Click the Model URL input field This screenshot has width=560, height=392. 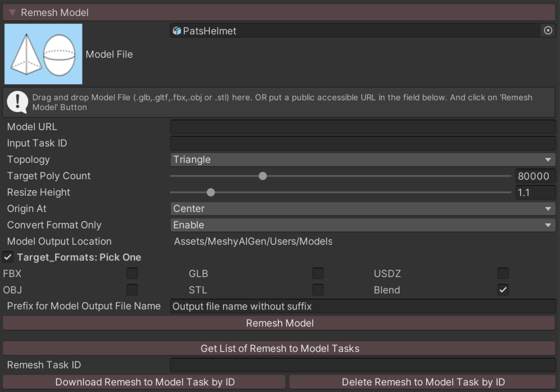click(x=362, y=127)
